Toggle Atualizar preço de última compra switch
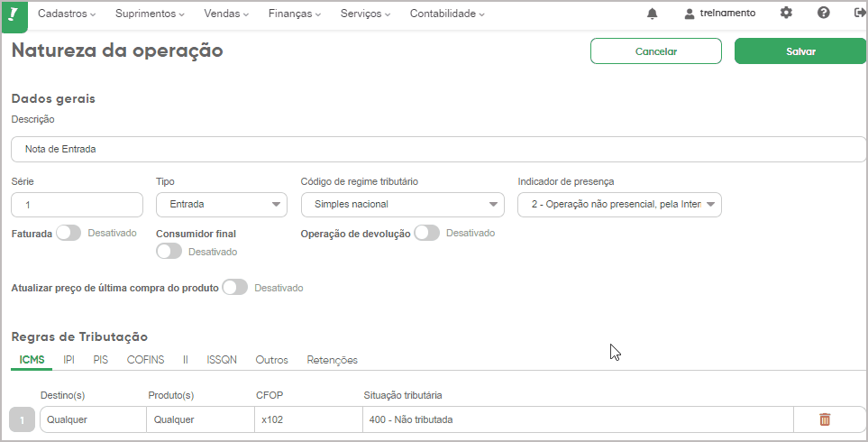The width and height of the screenshot is (868, 442). pyautogui.click(x=234, y=288)
